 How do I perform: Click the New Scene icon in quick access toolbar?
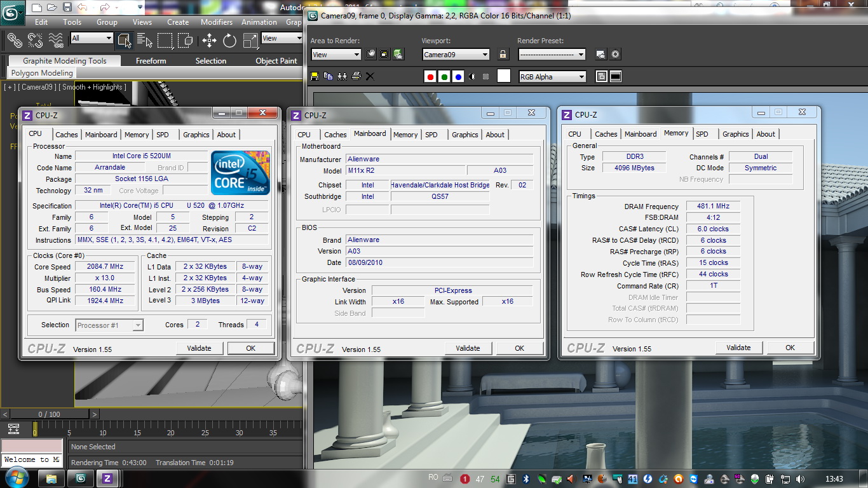pos(37,8)
